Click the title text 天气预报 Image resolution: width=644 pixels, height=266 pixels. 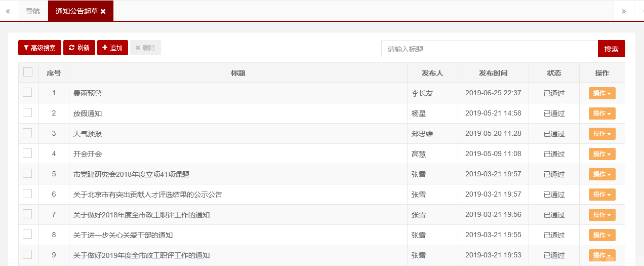click(x=88, y=134)
